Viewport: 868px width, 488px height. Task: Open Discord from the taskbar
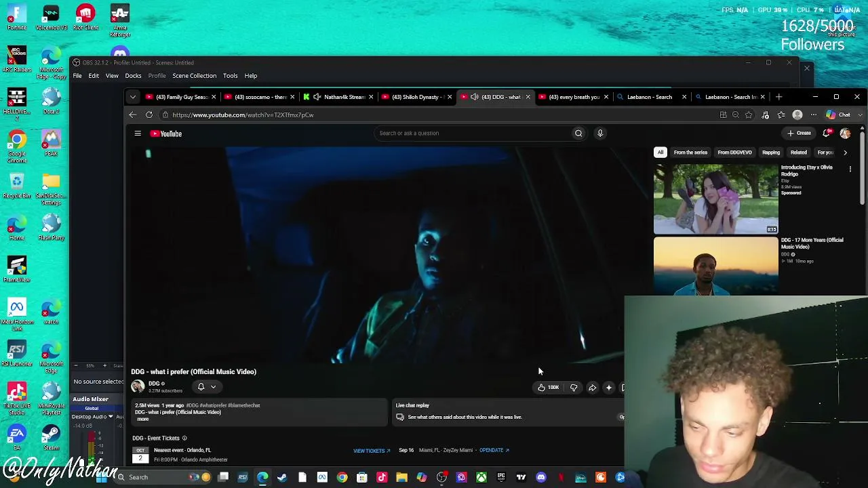coord(541,478)
